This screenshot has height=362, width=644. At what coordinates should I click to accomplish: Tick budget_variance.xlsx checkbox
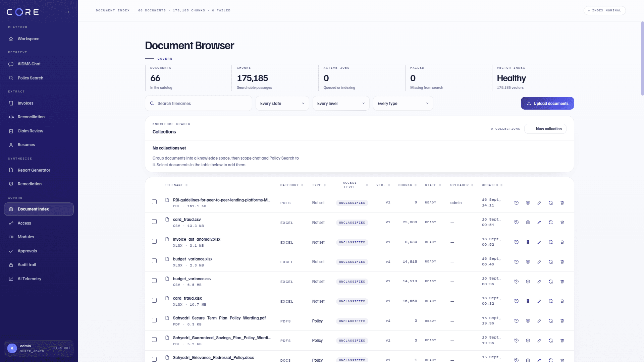coord(154,261)
